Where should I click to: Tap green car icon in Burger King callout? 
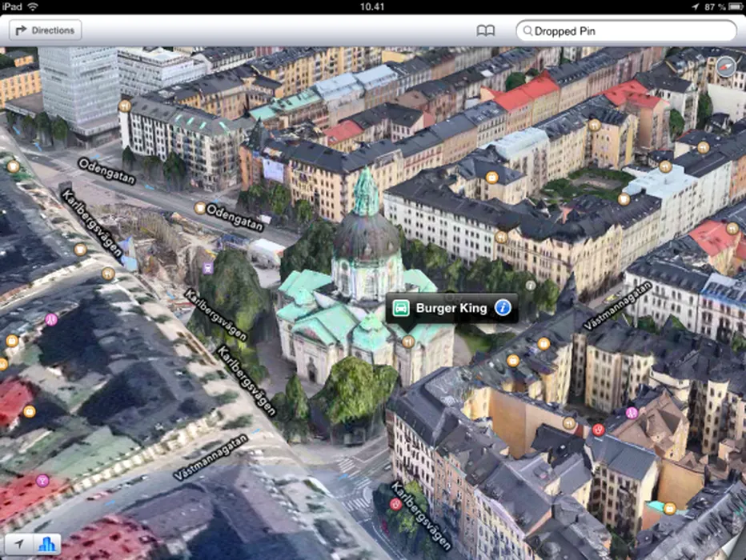pos(402,308)
